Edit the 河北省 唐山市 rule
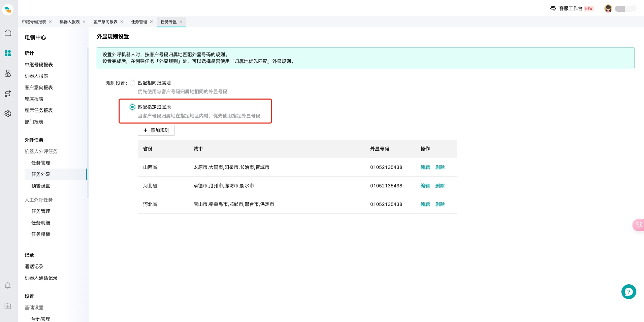The image size is (644, 322). [425, 204]
